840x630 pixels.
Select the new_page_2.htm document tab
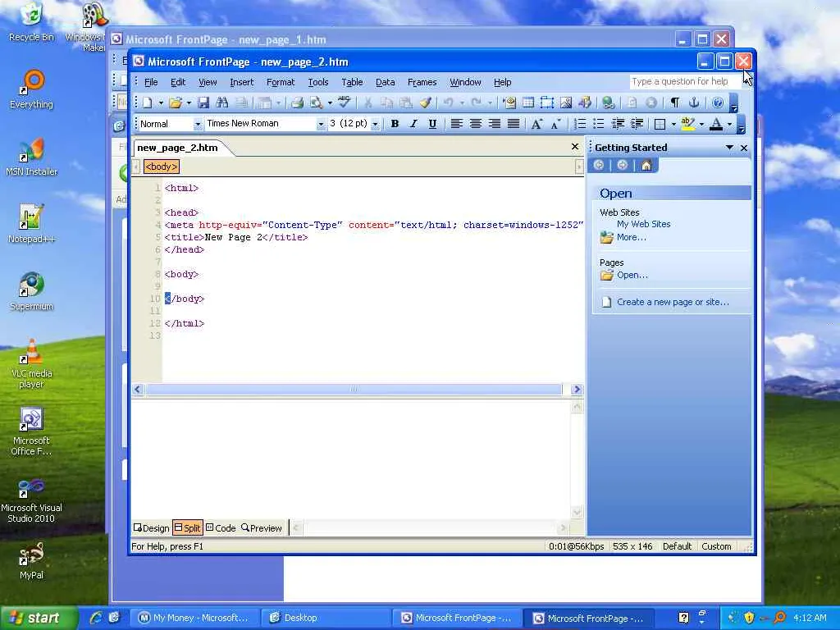[x=178, y=148]
